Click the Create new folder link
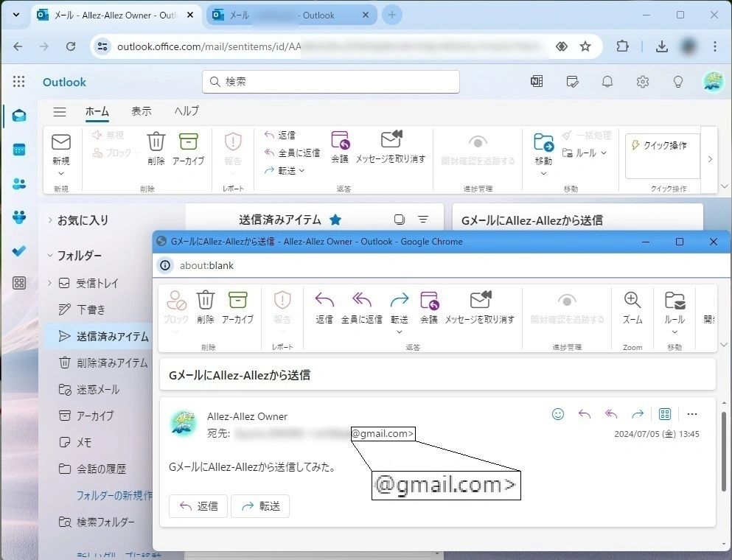 (x=114, y=495)
